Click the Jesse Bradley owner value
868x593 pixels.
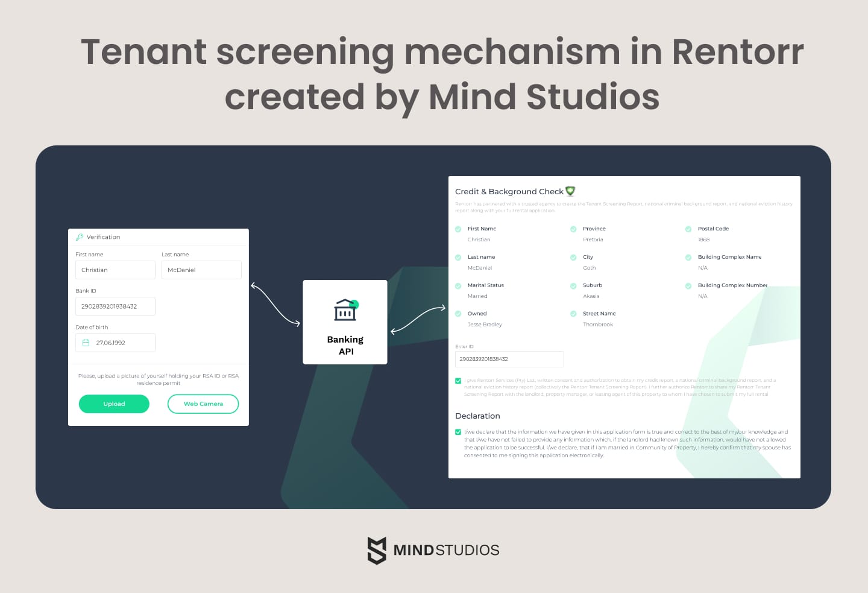tap(485, 325)
